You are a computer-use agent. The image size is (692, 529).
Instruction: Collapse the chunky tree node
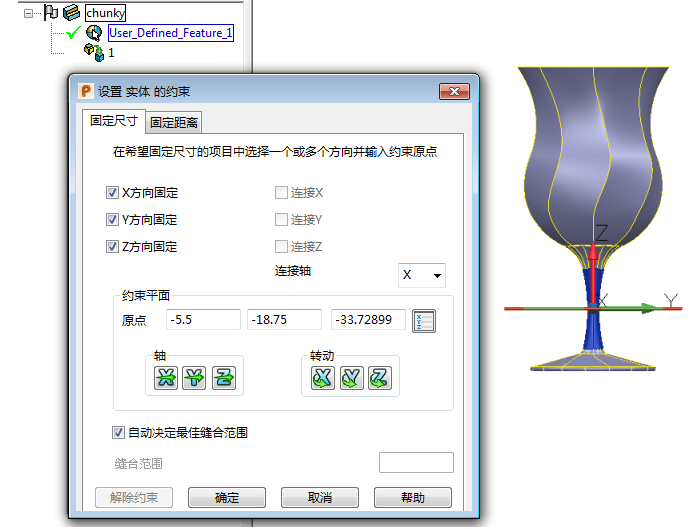pos(28,14)
